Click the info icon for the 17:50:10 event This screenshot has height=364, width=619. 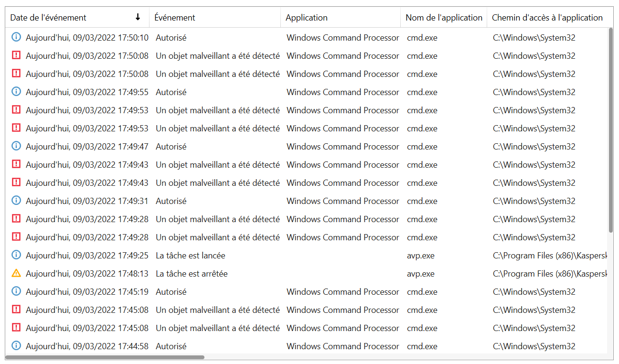click(x=16, y=37)
